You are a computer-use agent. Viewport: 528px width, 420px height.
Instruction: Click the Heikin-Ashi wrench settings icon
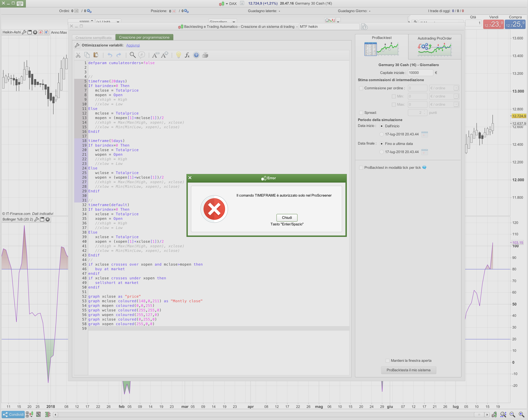[x=24, y=32]
